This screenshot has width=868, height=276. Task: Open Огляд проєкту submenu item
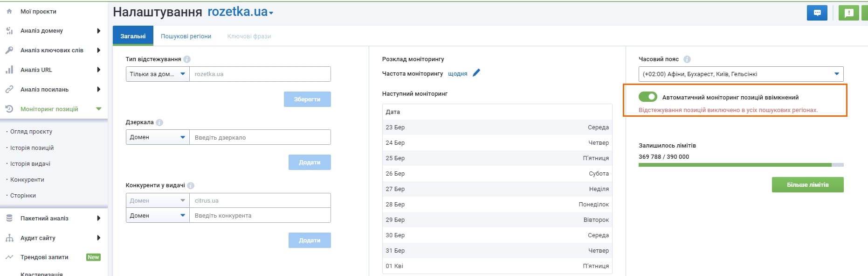(x=31, y=132)
